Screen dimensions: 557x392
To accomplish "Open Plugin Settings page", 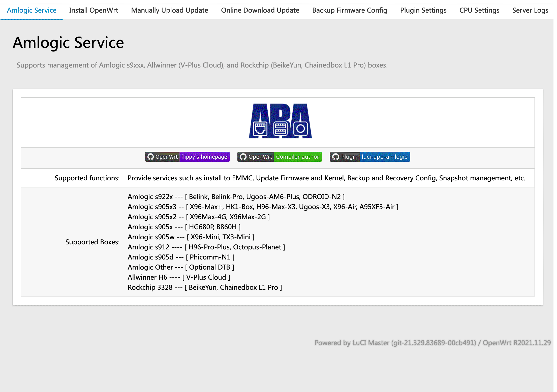I will click(x=423, y=10).
